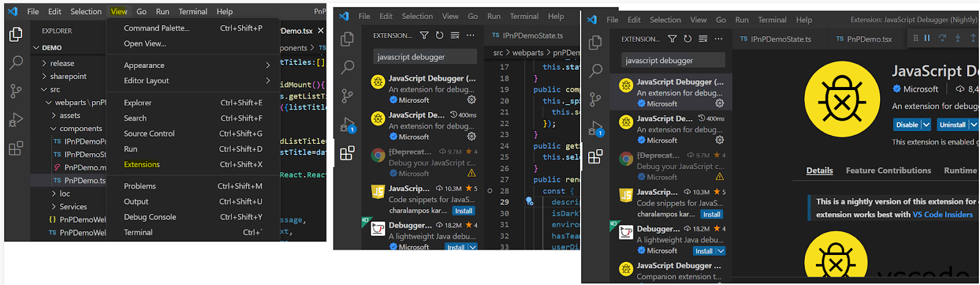Open the VS Code Insiders link

tap(943, 215)
